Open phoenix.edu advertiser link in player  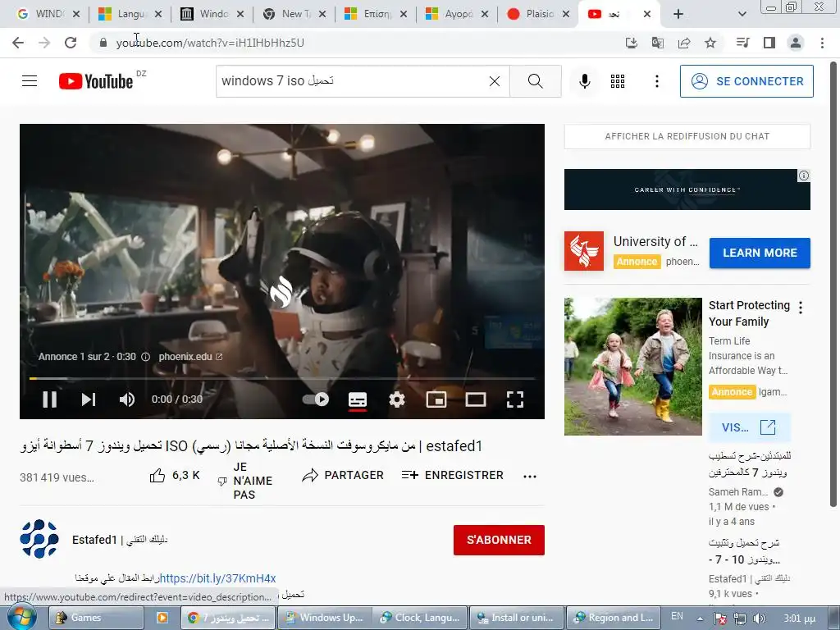(190, 357)
